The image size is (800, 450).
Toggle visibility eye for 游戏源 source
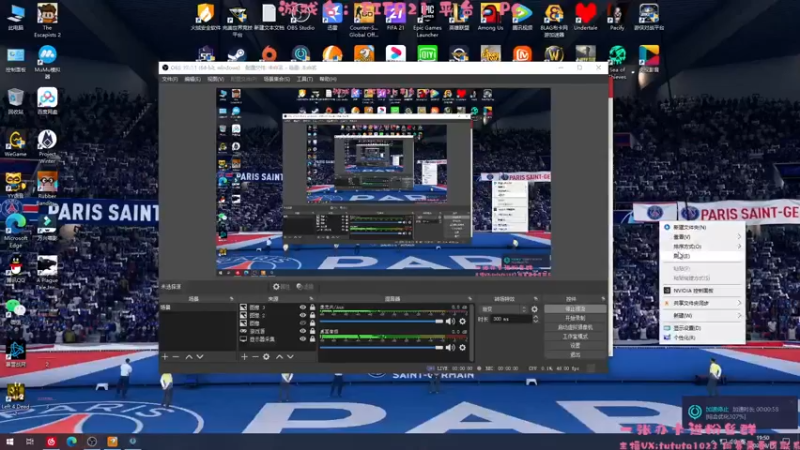tap(303, 331)
